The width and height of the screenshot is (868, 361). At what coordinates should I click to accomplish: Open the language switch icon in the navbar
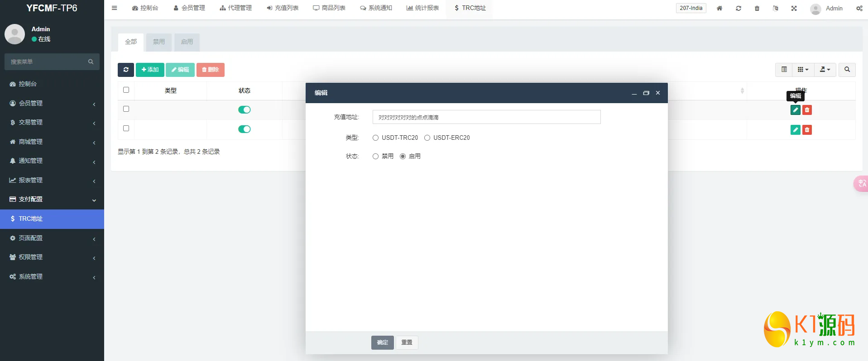(x=776, y=9)
